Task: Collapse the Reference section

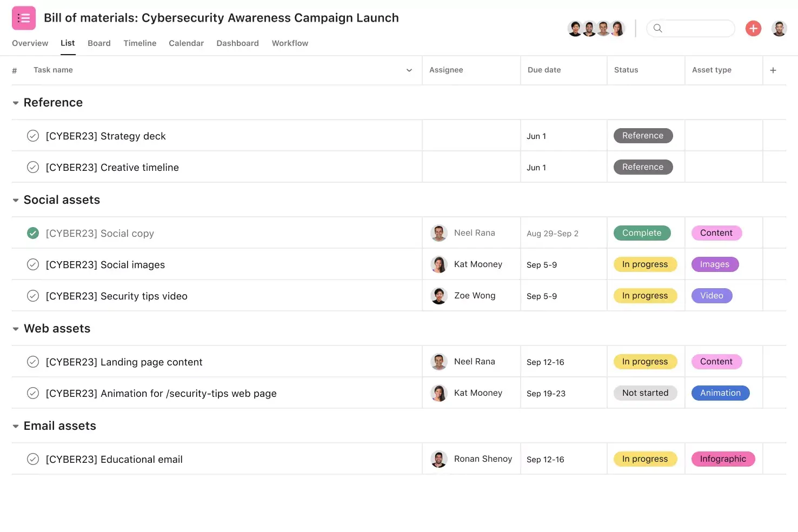Action: [16, 103]
